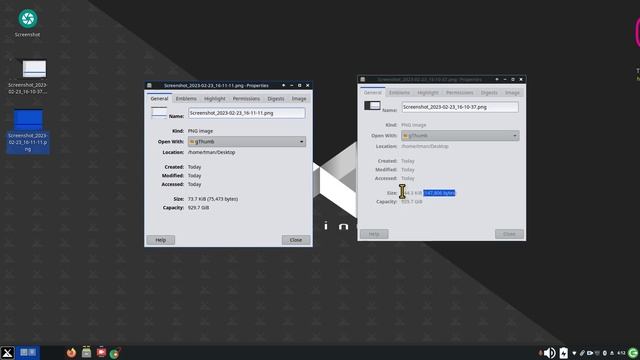Switch to Permissions tab in 16-10-37 Properties
Image resolution: width=640 pixels, height=360 pixels.
460,93
